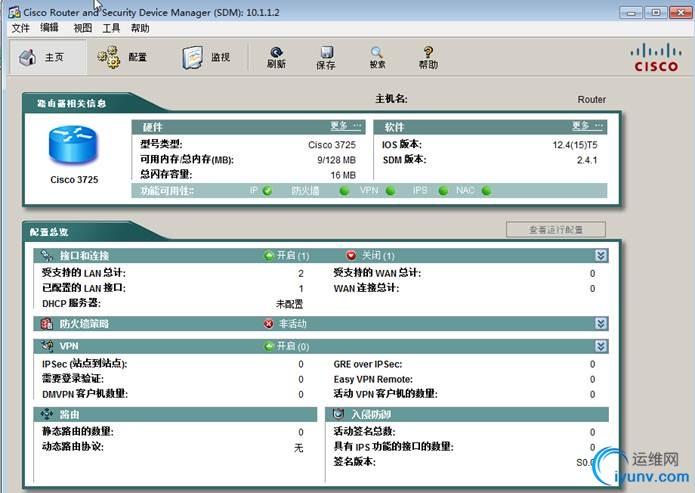Click the Easy VPN Remote label
The width and height of the screenshot is (695, 493).
[x=373, y=379]
